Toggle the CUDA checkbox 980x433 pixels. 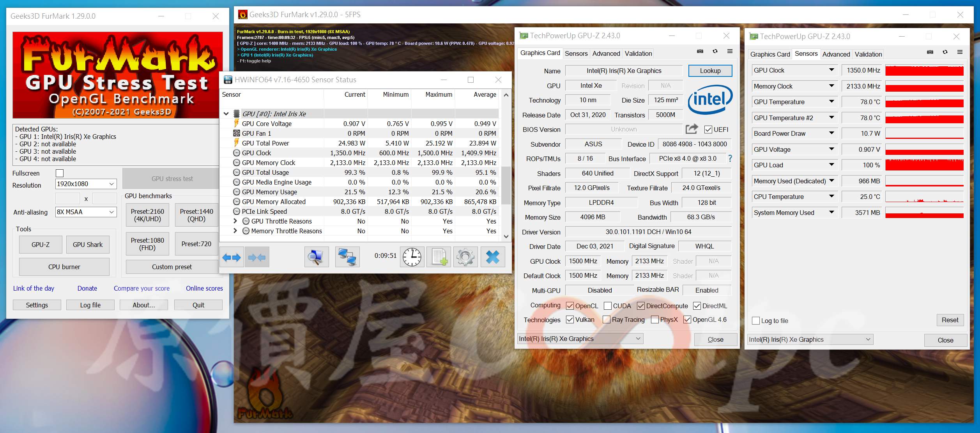click(607, 306)
